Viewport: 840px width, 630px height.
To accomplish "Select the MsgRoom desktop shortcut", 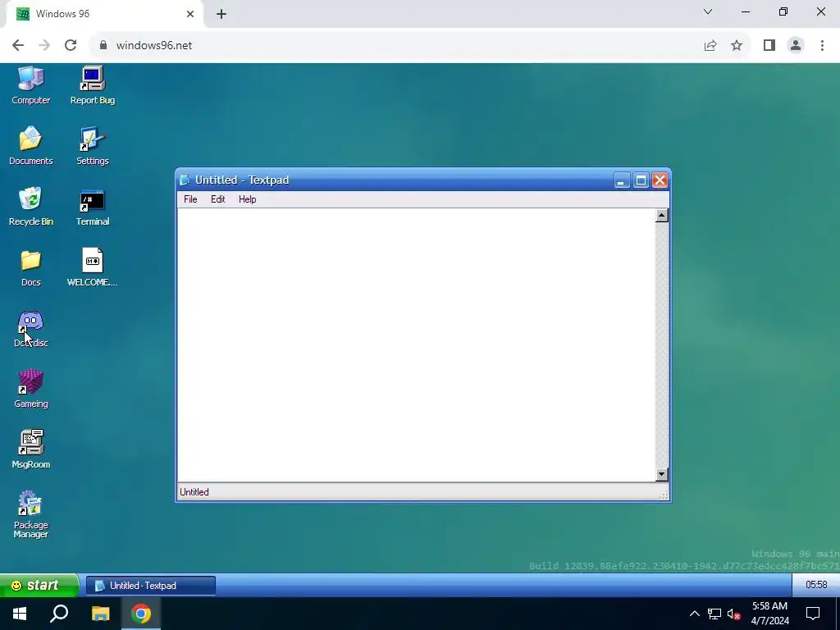I will pyautogui.click(x=31, y=450).
